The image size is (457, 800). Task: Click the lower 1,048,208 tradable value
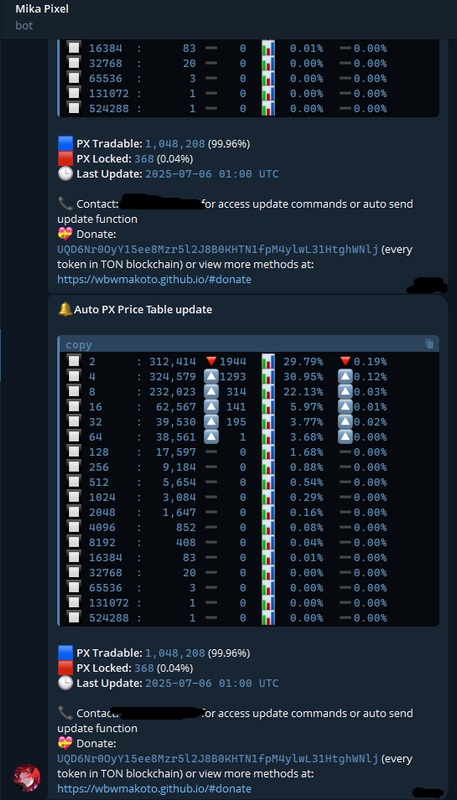[x=175, y=653]
